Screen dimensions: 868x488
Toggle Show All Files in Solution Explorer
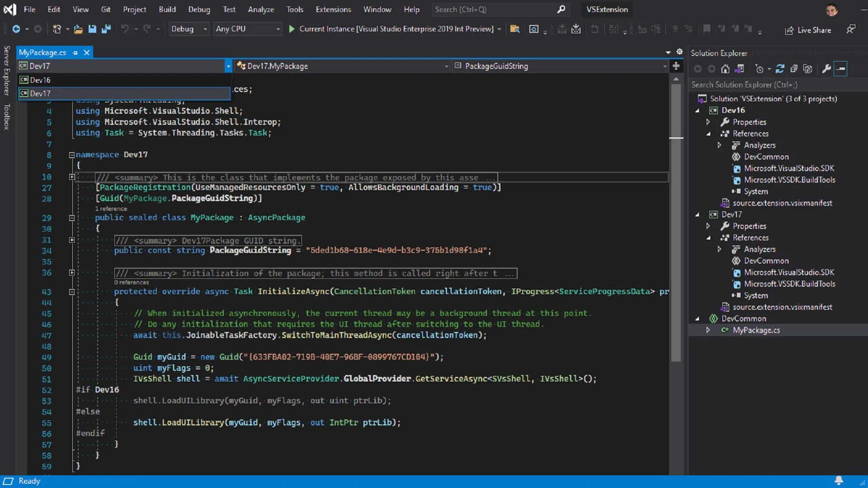click(808, 69)
